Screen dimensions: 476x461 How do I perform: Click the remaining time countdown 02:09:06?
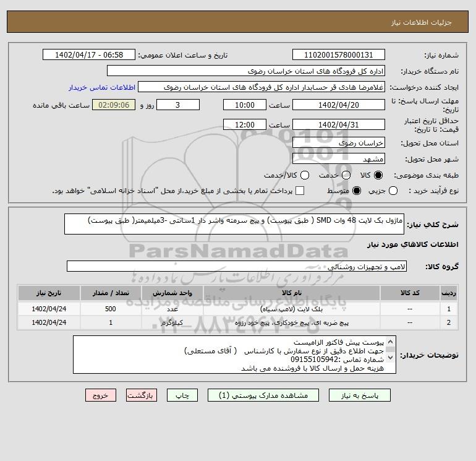114,105
